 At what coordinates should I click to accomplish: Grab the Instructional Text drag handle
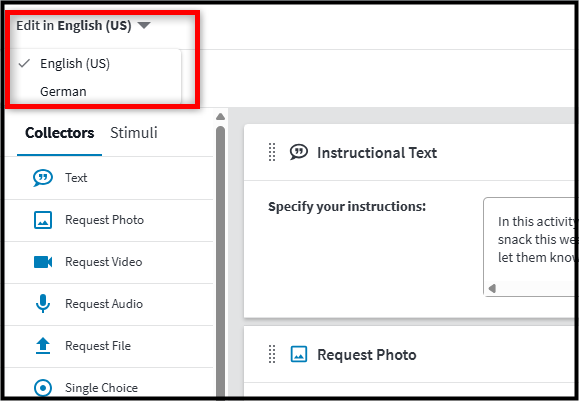(x=272, y=152)
